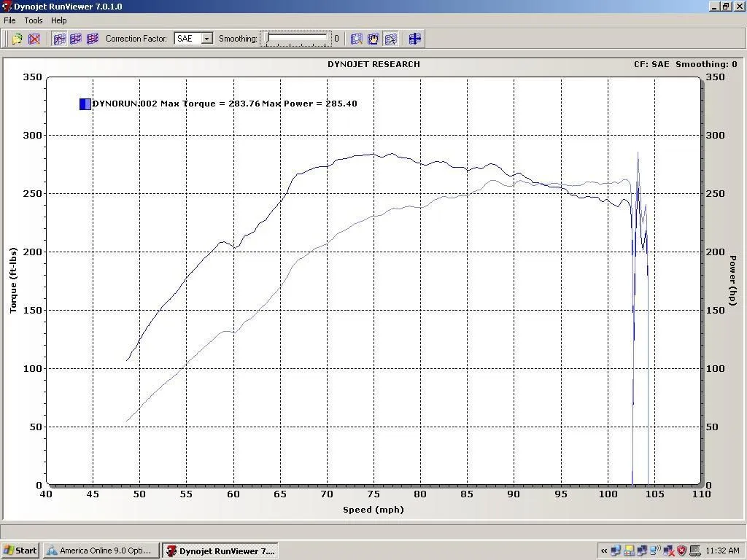Expand hidden tray icons with double chevron

[603, 551]
